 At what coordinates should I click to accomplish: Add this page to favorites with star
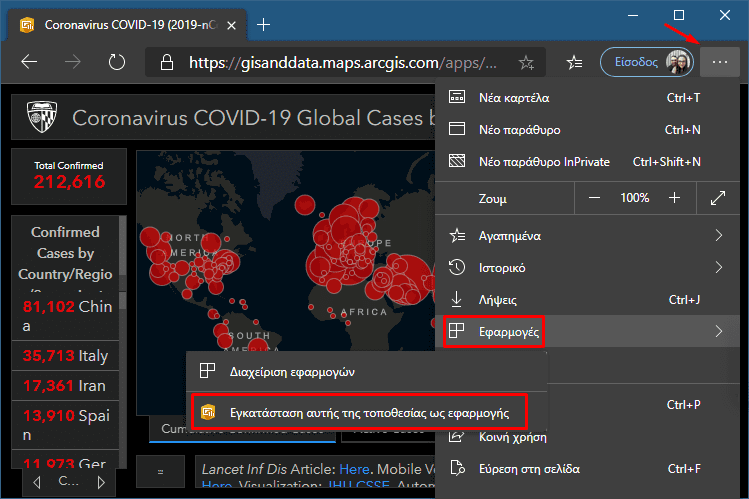coord(526,62)
